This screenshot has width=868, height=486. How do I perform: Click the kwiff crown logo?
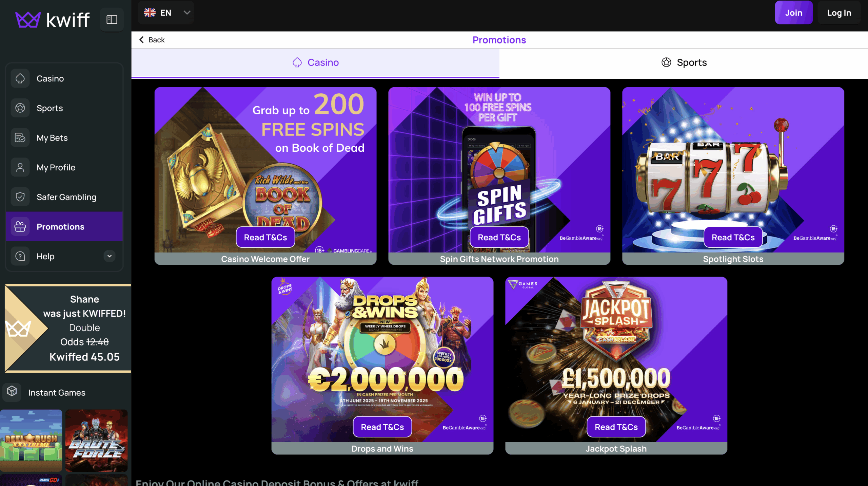click(28, 20)
